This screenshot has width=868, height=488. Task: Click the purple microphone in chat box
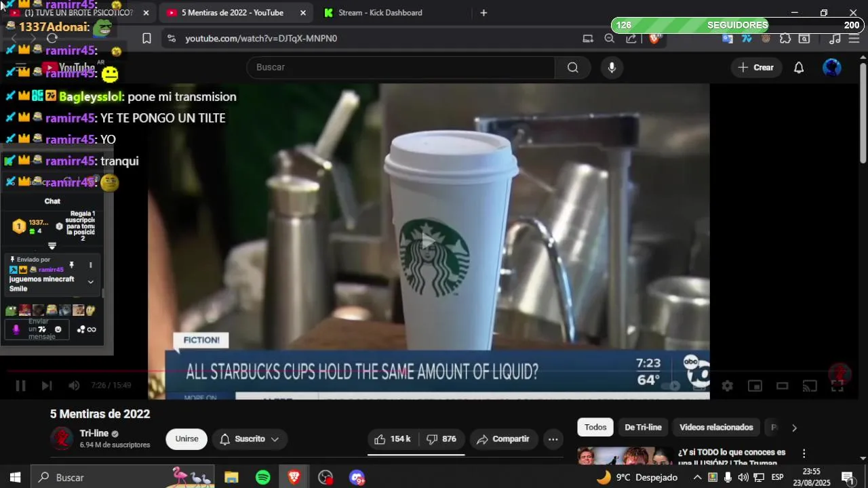pos(16,329)
